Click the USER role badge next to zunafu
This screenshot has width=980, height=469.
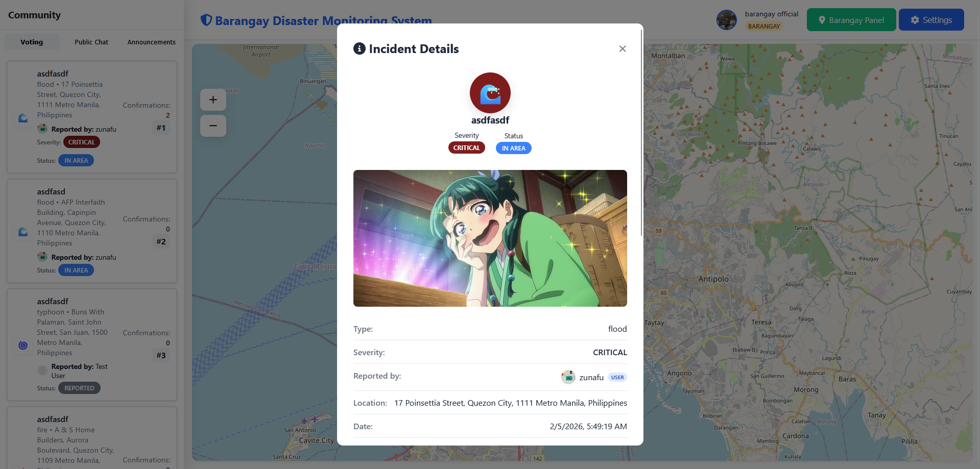[x=617, y=378]
